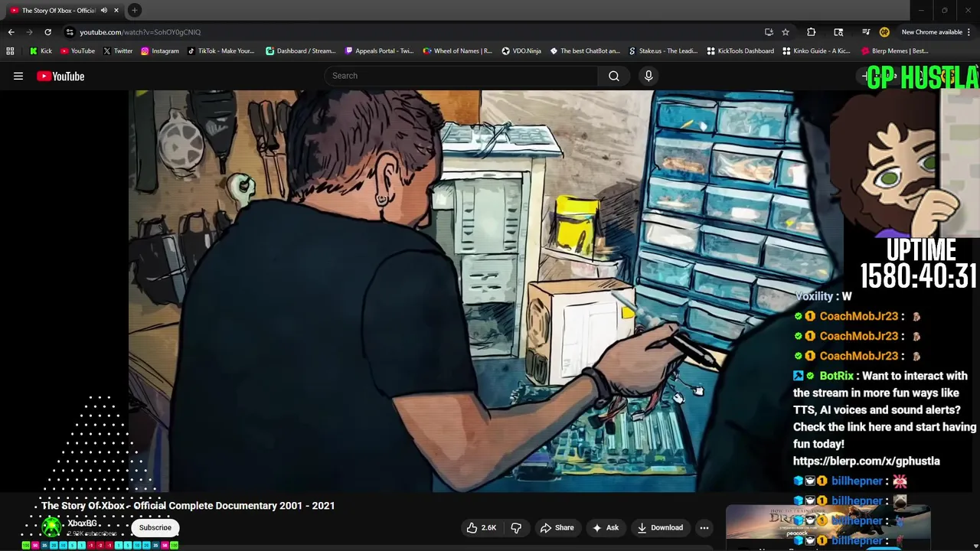Open the Chrome profile avatar
980x551 pixels.
[x=884, y=32]
